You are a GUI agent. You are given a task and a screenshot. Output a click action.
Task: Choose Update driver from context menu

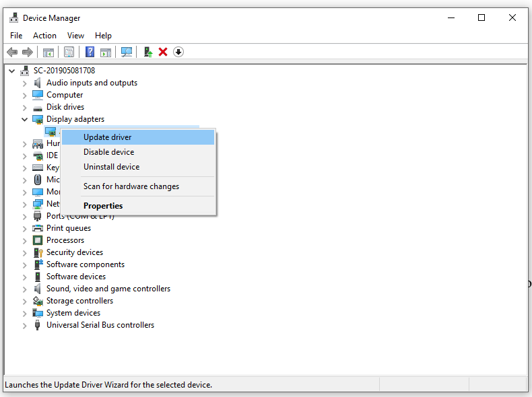[138, 137]
